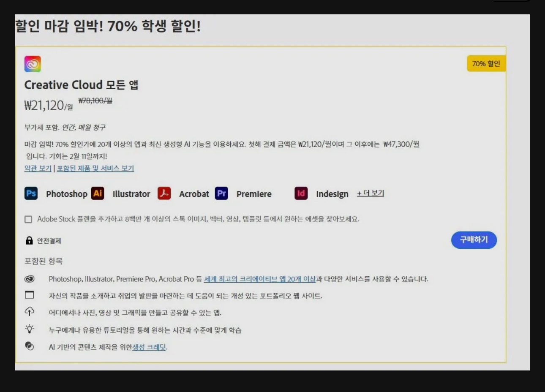Click the ₩47,300/월 price in the description

tap(401, 144)
